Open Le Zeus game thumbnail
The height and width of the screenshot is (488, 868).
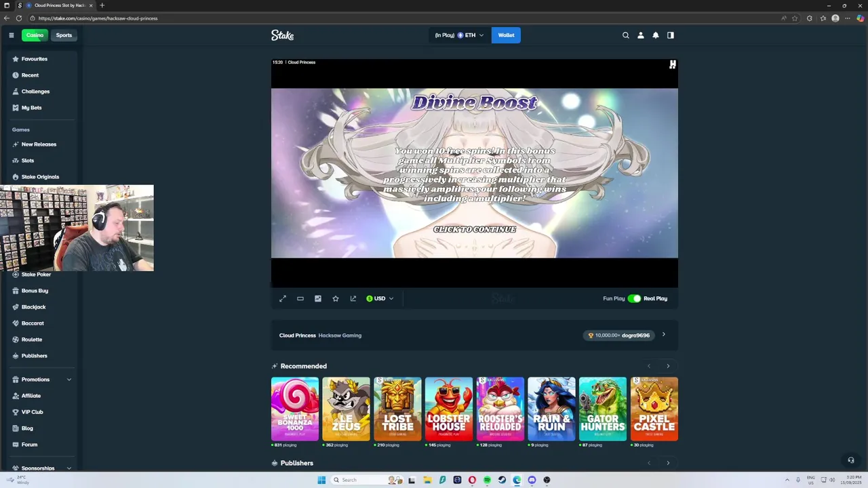pyautogui.click(x=346, y=409)
